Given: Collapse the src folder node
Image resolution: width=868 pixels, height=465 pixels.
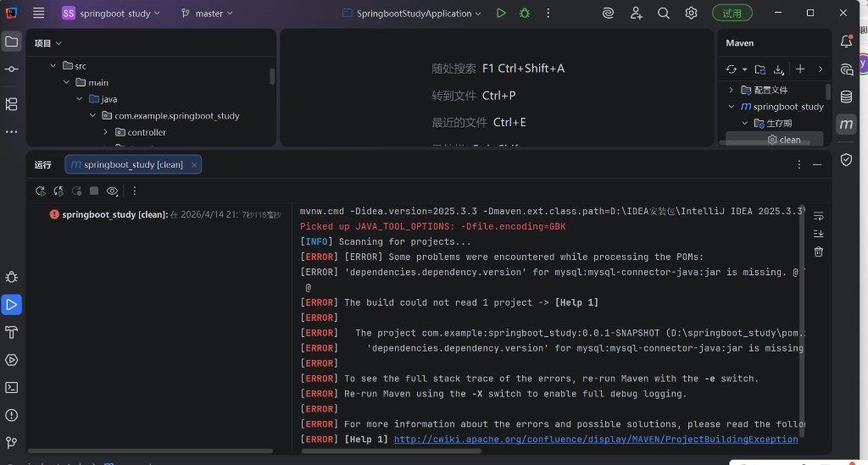Looking at the screenshot, I should 53,66.
